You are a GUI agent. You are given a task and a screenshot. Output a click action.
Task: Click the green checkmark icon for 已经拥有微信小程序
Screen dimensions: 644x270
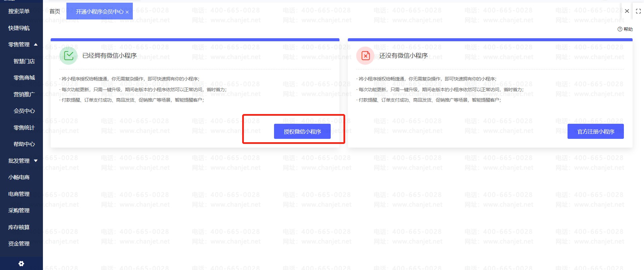point(68,55)
